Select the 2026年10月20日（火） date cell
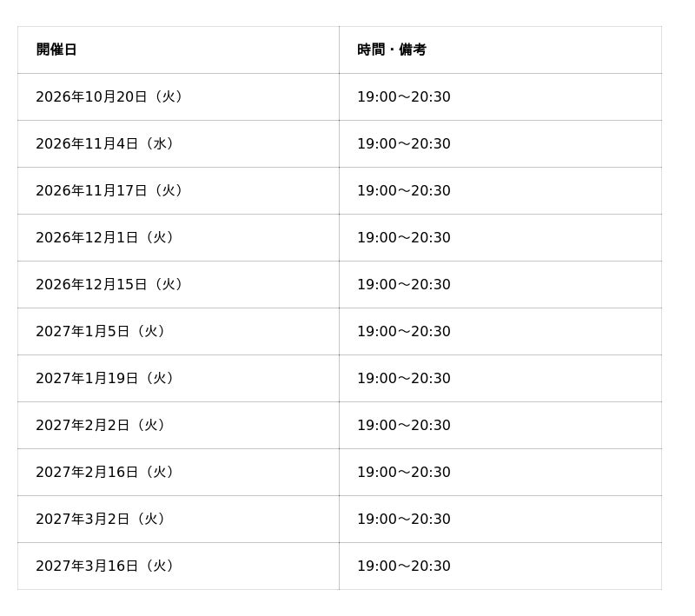 click(x=178, y=96)
